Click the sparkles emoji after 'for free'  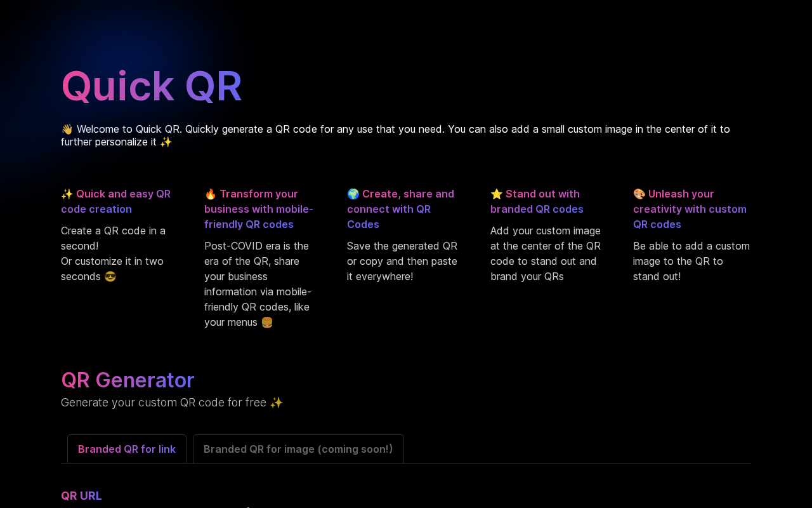coord(277,403)
